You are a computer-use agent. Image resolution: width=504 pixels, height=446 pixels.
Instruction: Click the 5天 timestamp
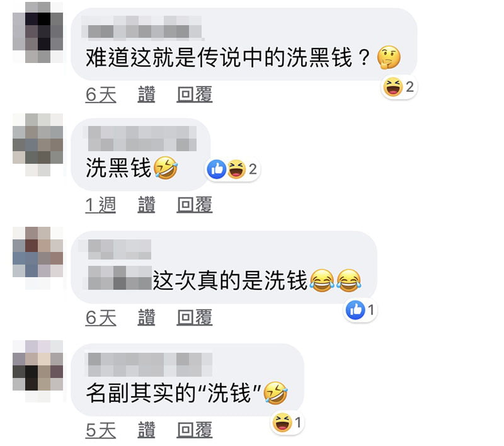101,430
